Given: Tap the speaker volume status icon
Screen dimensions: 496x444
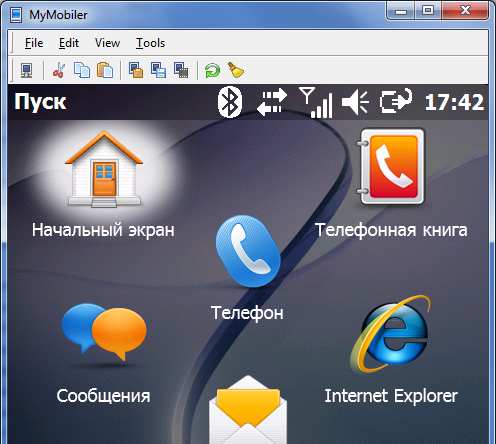Looking at the screenshot, I should [355, 102].
